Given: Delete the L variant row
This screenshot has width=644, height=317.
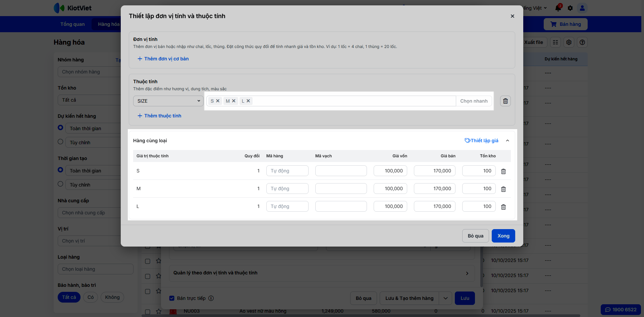Looking at the screenshot, I should [503, 207].
